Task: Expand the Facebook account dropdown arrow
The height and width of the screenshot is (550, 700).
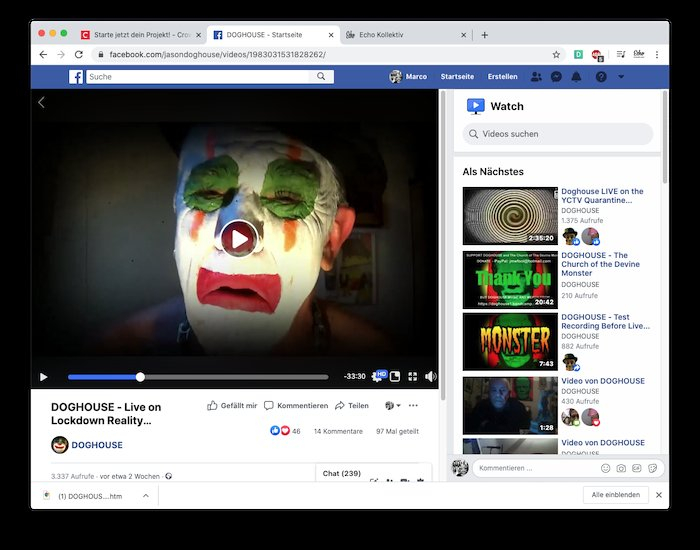Action: tap(621, 77)
